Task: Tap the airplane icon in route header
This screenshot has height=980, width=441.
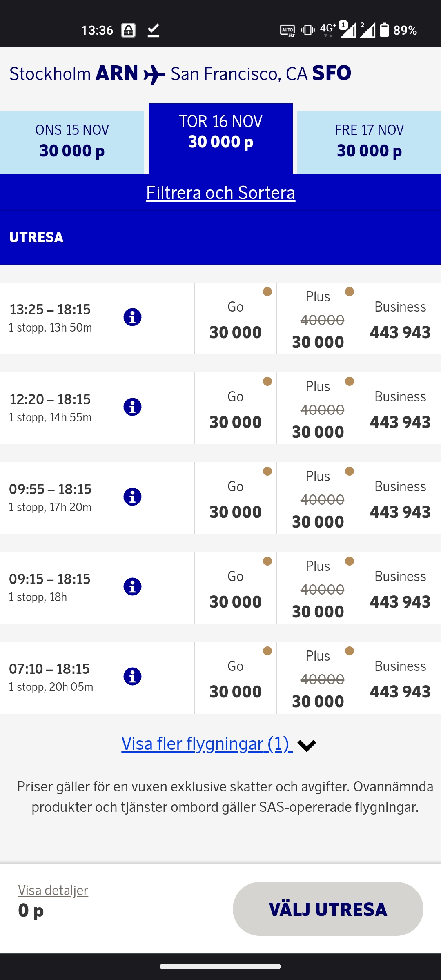Action: coord(154,74)
